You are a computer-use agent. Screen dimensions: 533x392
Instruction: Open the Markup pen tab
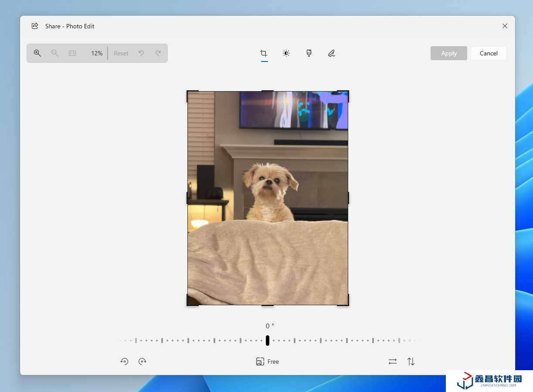(332, 53)
